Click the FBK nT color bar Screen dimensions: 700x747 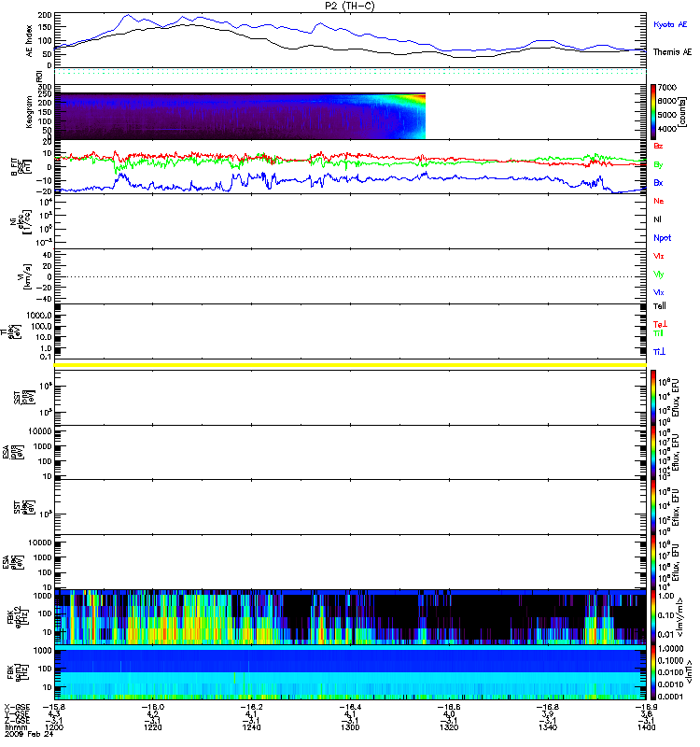point(653,672)
